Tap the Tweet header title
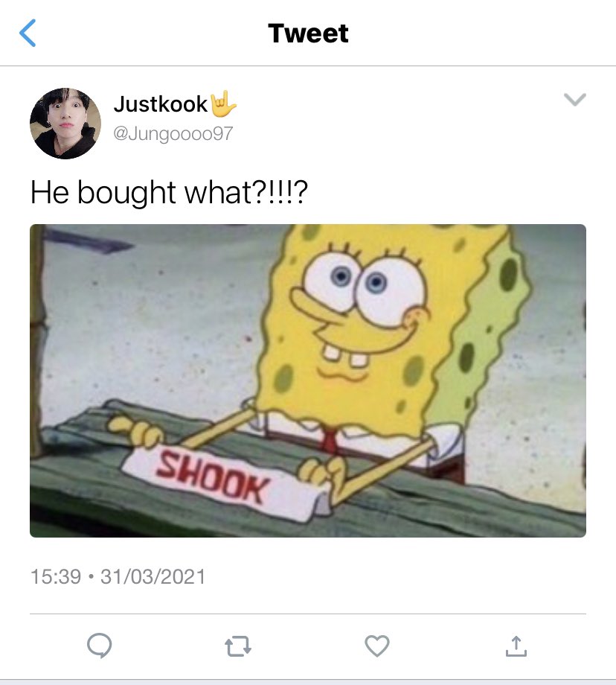Viewport: 616px width, 685px height. coord(308,34)
